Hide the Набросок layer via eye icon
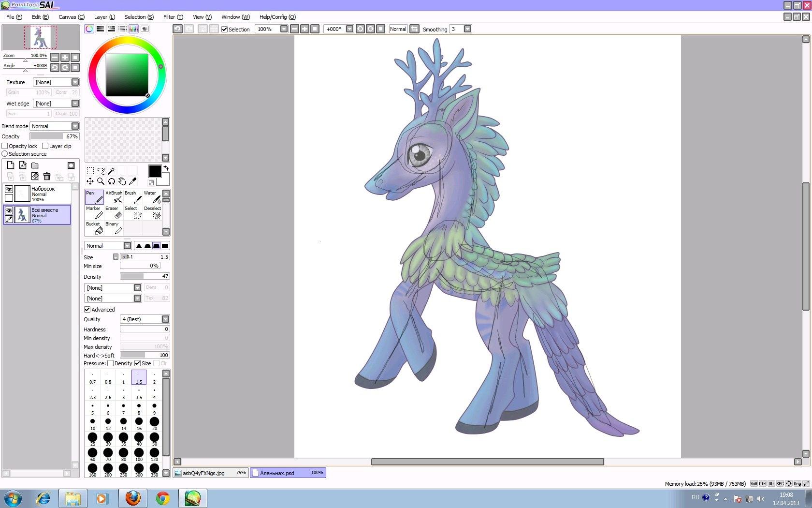This screenshot has height=508, width=812. 9,189
